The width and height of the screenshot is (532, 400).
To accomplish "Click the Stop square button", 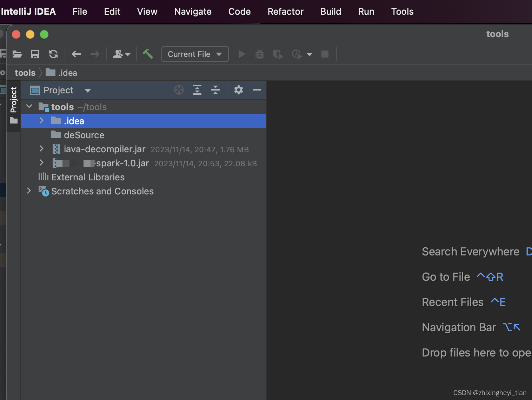I will (325, 54).
